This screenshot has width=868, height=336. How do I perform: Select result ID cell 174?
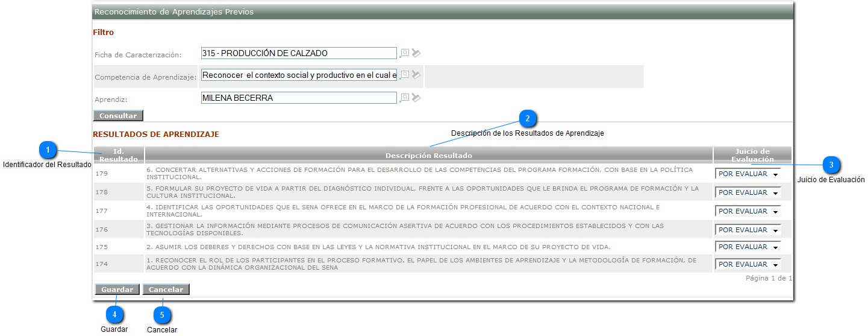point(119,264)
